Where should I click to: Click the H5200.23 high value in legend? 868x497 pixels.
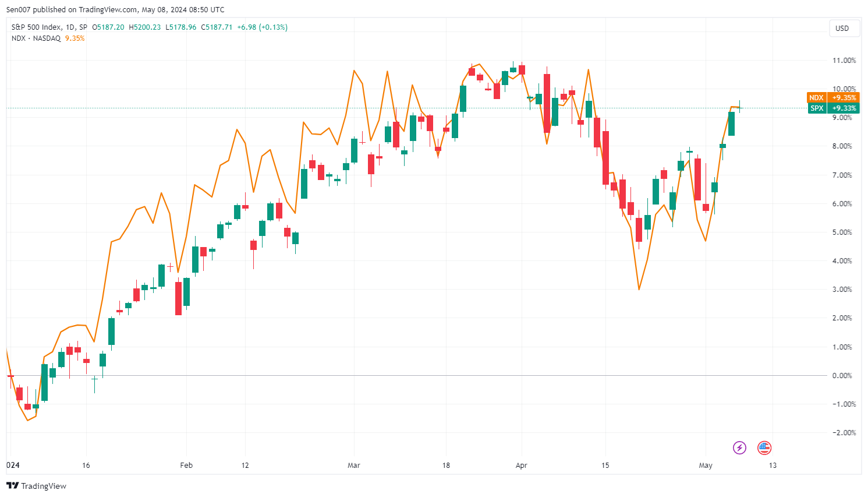(x=144, y=27)
